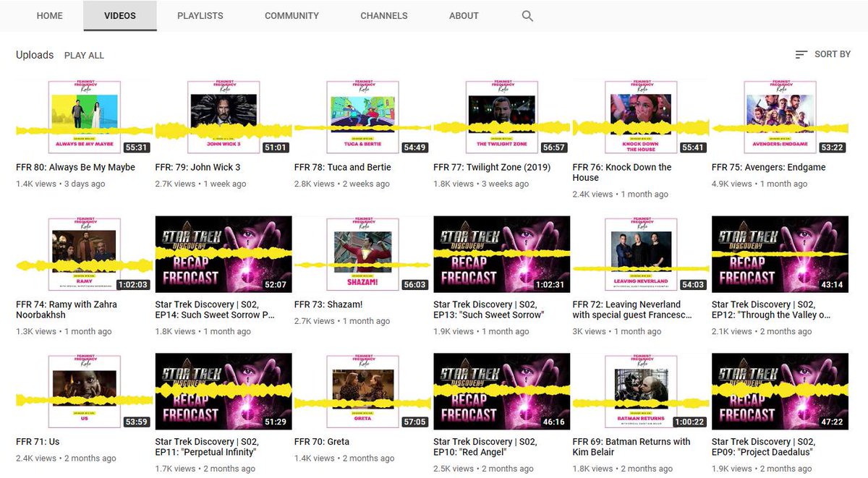The height and width of the screenshot is (478, 868).
Task: Open the Playlists tab
Action: [x=200, y=15]
